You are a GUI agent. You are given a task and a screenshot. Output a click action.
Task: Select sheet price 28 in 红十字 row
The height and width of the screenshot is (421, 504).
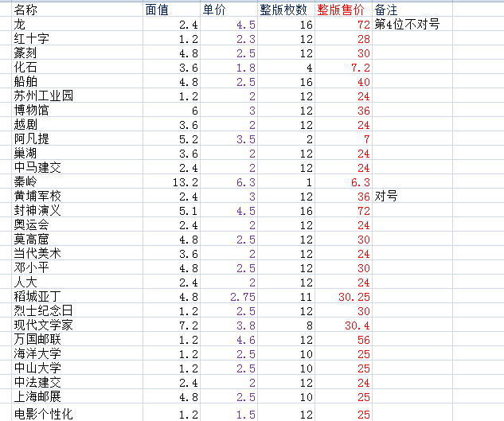point(344,38)
